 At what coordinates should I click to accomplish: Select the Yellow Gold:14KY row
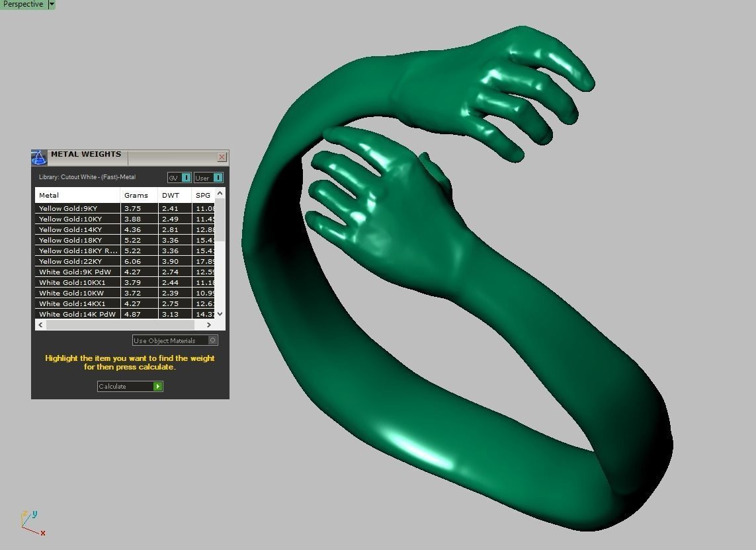(x=124, y=229)
